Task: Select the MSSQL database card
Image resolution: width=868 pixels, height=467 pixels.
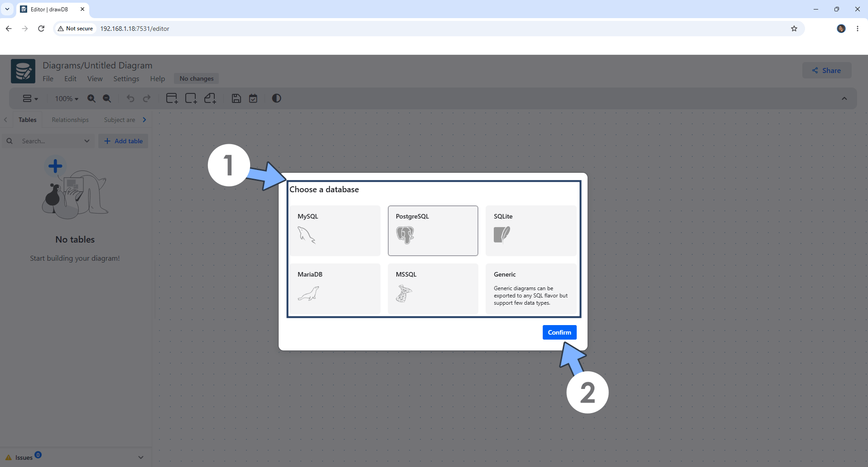Action: click(433, 289)
